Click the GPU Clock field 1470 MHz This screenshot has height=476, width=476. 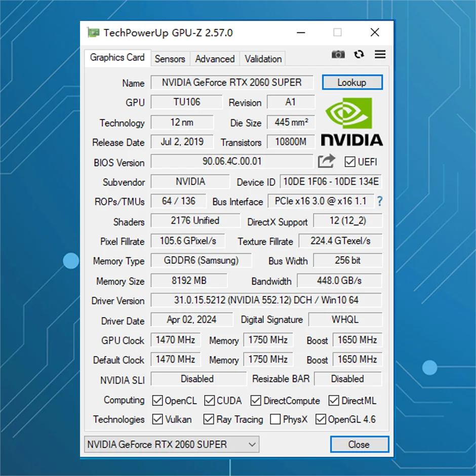point(176,340)
